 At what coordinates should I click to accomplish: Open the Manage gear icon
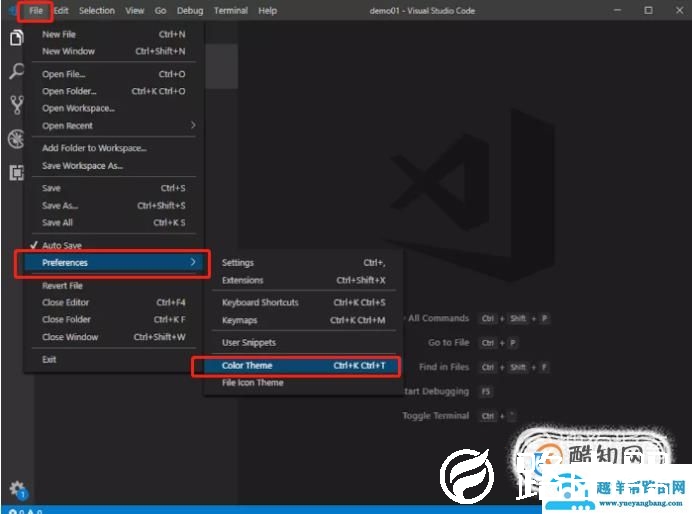[x=18, y=489]
